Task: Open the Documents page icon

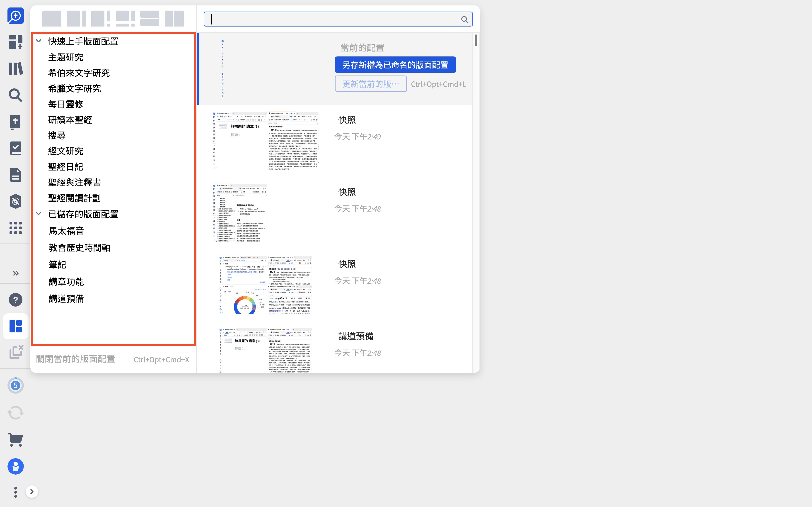Action: pos(15,175)
